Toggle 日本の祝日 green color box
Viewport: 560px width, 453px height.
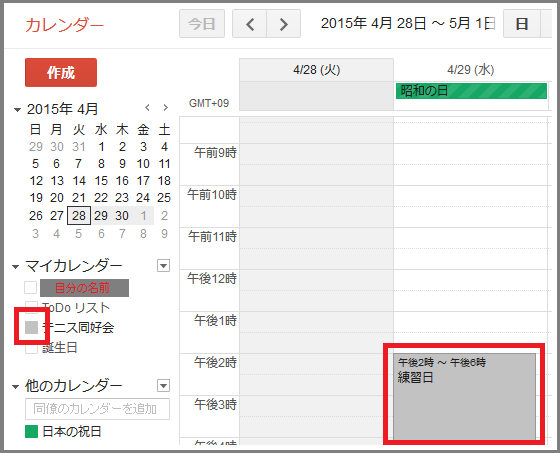[x=31, y=431]
